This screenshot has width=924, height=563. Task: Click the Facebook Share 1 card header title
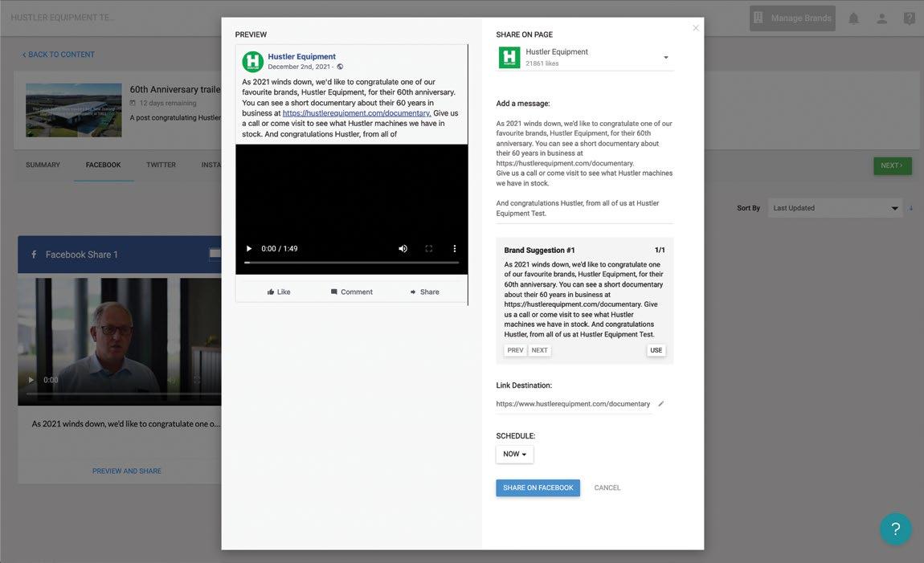81,255
